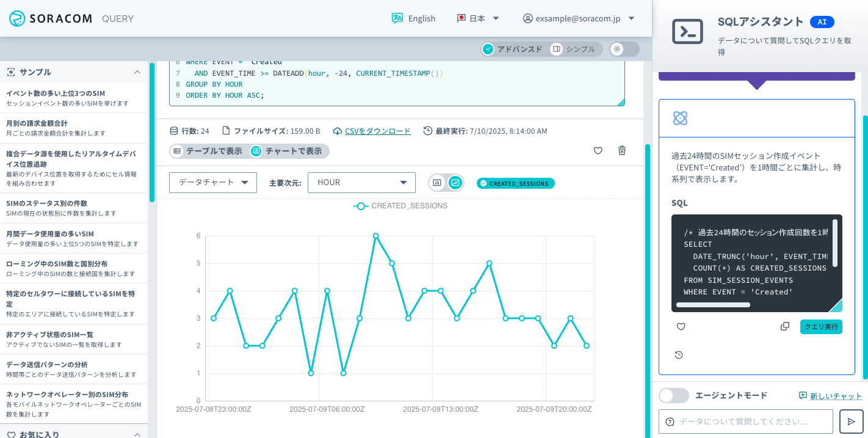Click the peak data point of value 6
Image resolution: width=868 pixels, height=438 pixels.
coord(376,236)
